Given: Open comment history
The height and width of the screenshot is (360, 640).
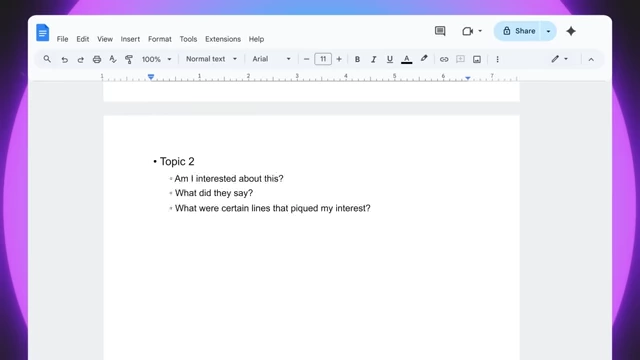Looking at the screenshot, I should pyautogui.click(x=440, y=31).
